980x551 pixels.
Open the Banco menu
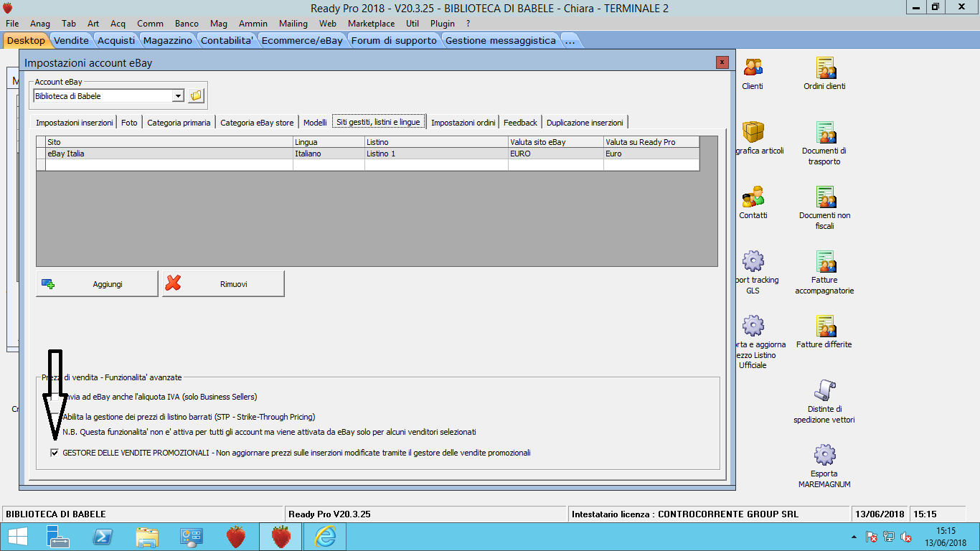click(x=187, y=24)
